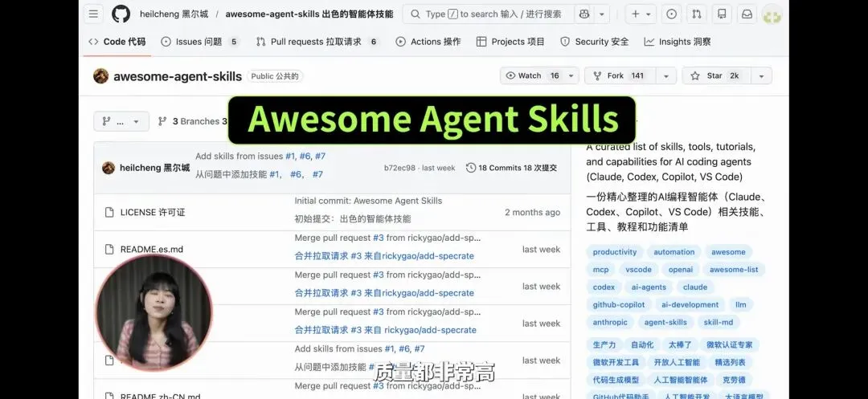Open the agent-skills topic tag
The height and width of the screenshot is (399, 868).
pyautogui.click(x=665, y=322)
